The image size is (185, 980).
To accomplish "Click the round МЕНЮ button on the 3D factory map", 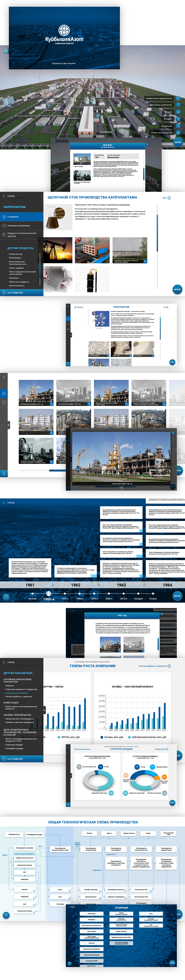I will 178,142.
